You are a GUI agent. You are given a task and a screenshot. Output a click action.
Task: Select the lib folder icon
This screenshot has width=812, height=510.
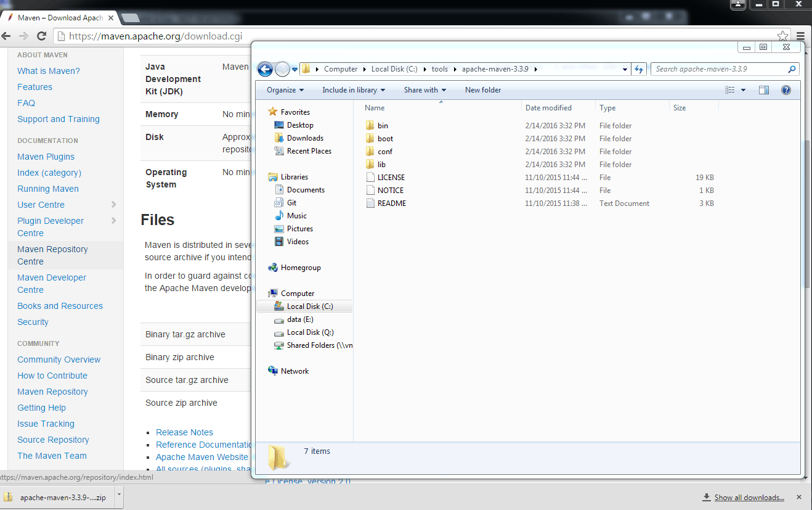pyautogui.click(x=370, y=164)
